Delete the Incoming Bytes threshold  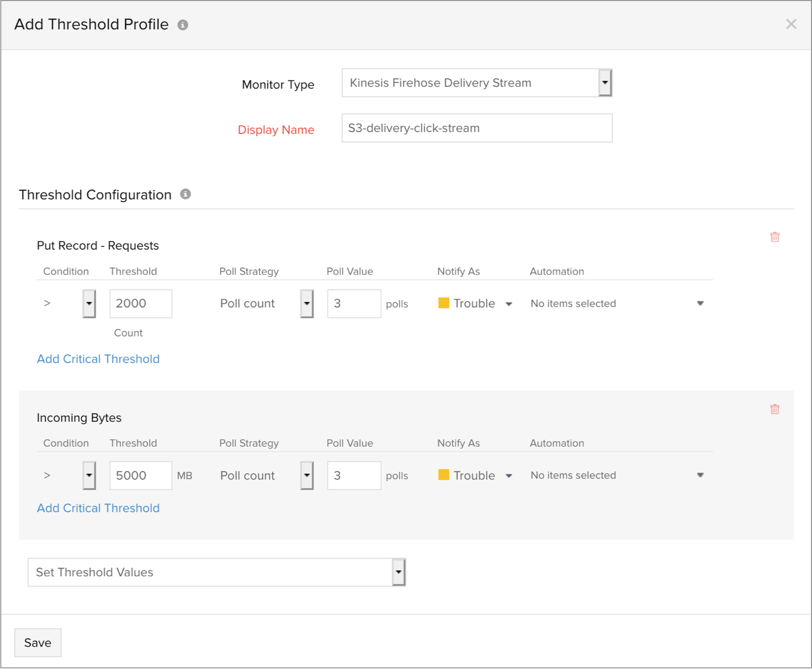(x=774, y=409)
